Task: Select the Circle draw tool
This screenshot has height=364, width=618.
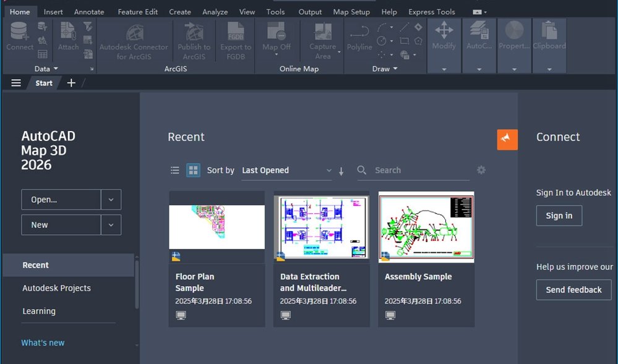Action: coord(382,41)
